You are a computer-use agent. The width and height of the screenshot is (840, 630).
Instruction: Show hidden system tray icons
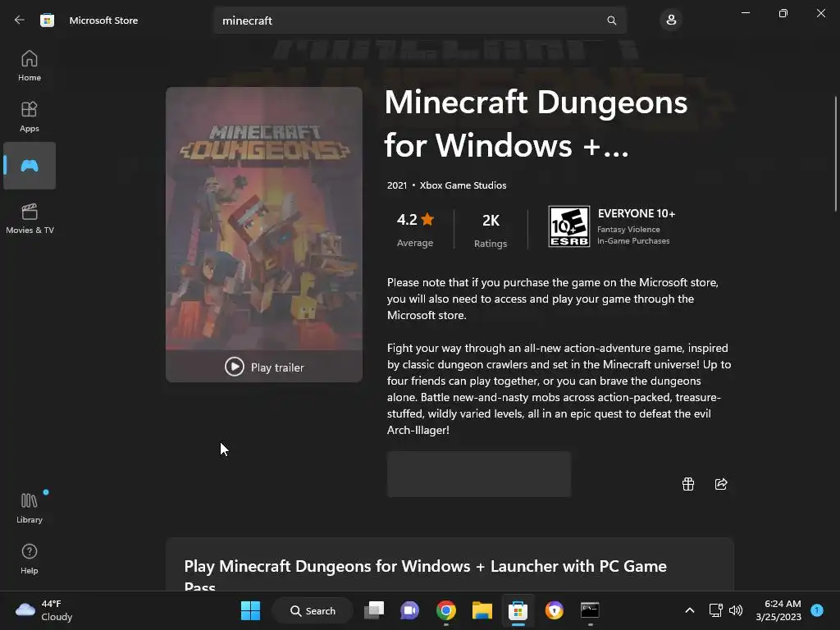point(689,610)
